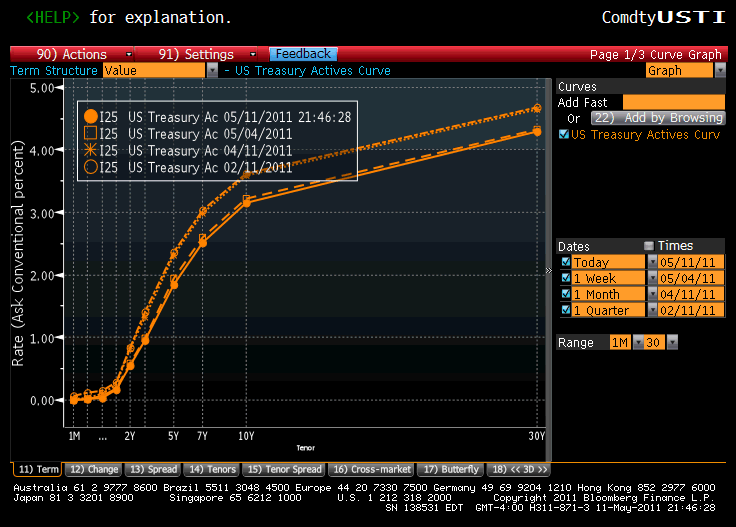
Task: Click the 7Y tenor axis label
Action: point(202,436)
